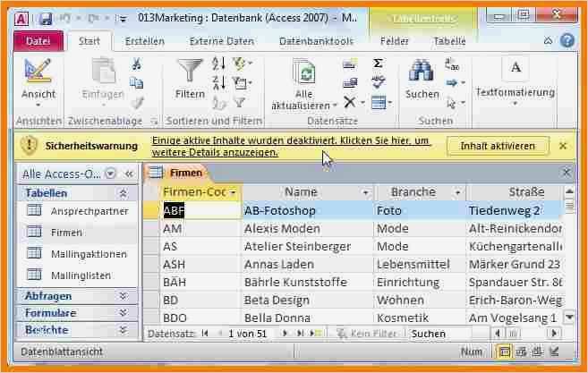
Task: Click the help question mark icon
Action: [567, 40]
